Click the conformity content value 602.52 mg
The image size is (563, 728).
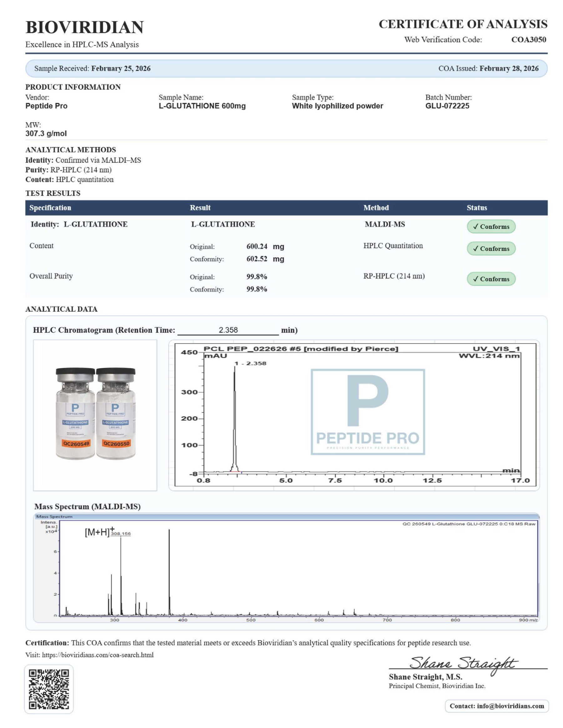pos(265,259)
